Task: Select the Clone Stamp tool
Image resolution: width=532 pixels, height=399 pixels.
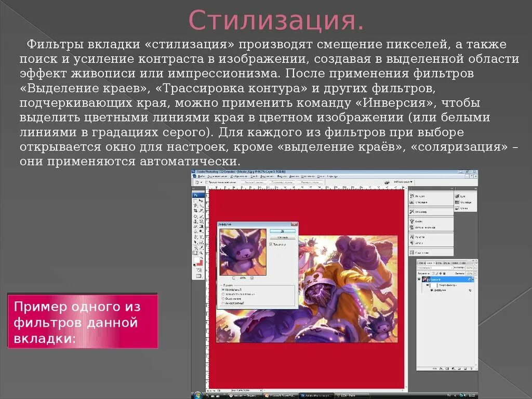Action: (x=195, y=221)
